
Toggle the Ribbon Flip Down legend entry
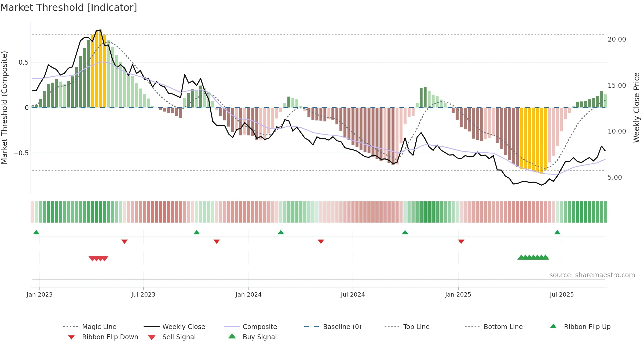103,337
